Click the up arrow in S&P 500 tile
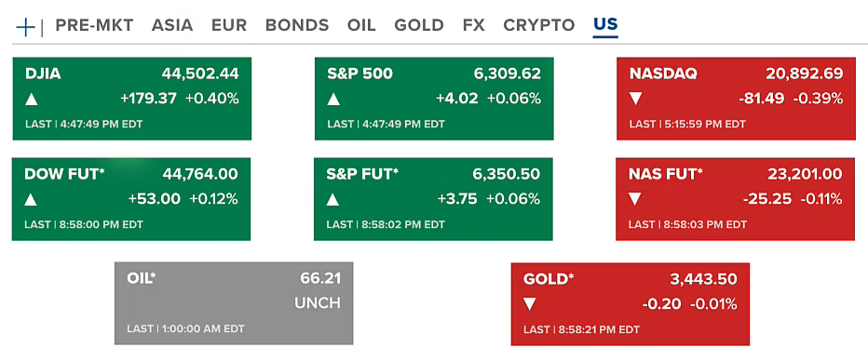The image size is (868, 360). coord(333,100)
